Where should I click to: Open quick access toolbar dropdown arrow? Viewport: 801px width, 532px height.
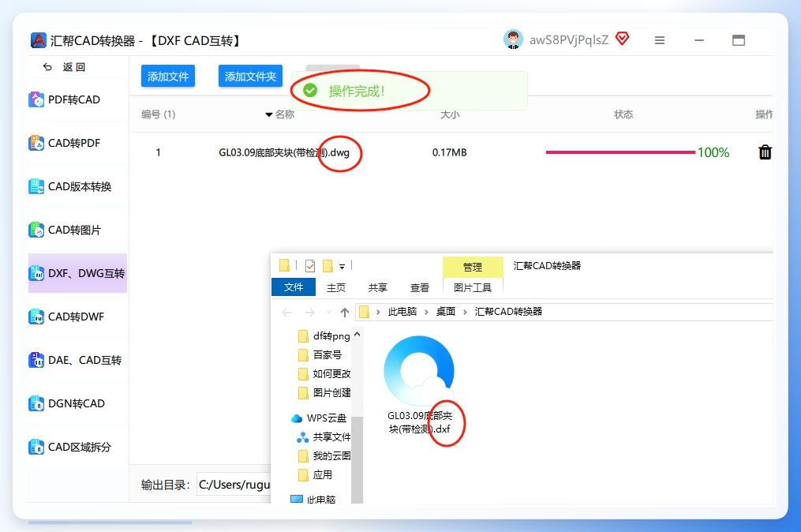[x=342, y=266]
